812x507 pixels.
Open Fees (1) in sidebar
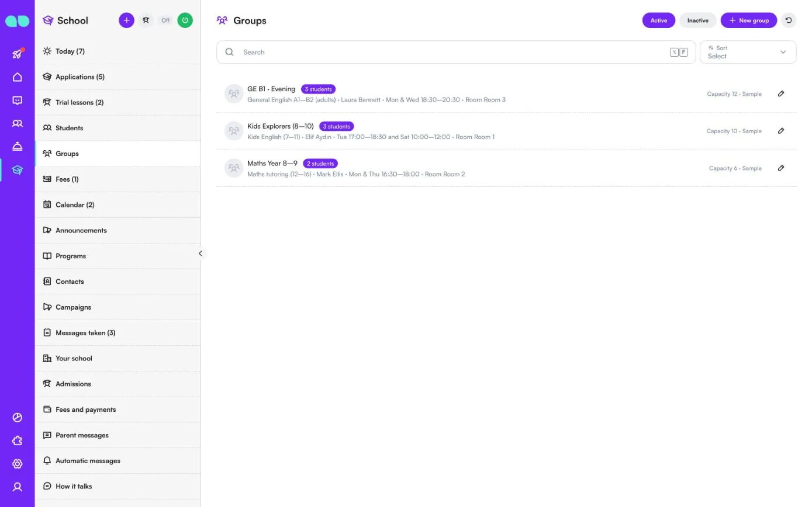118,179
